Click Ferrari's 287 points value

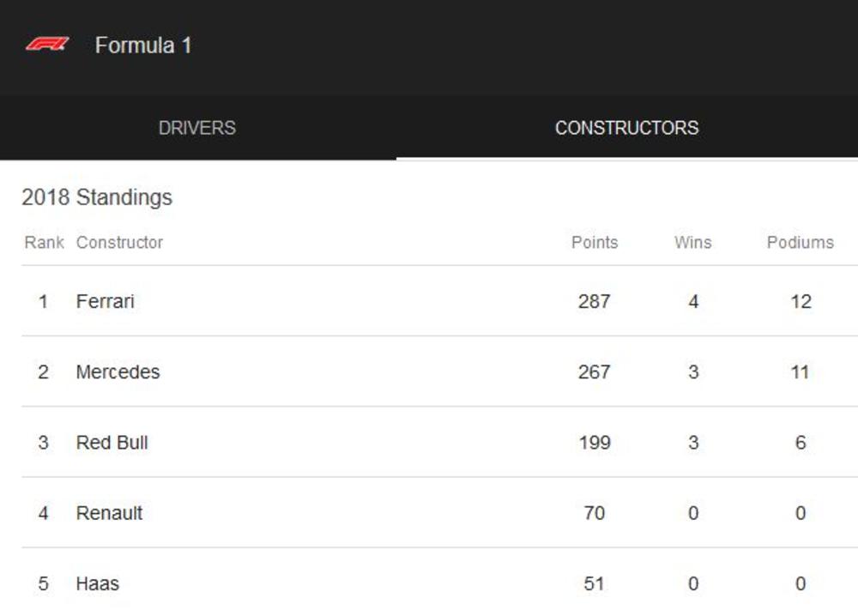pos(594,301)
